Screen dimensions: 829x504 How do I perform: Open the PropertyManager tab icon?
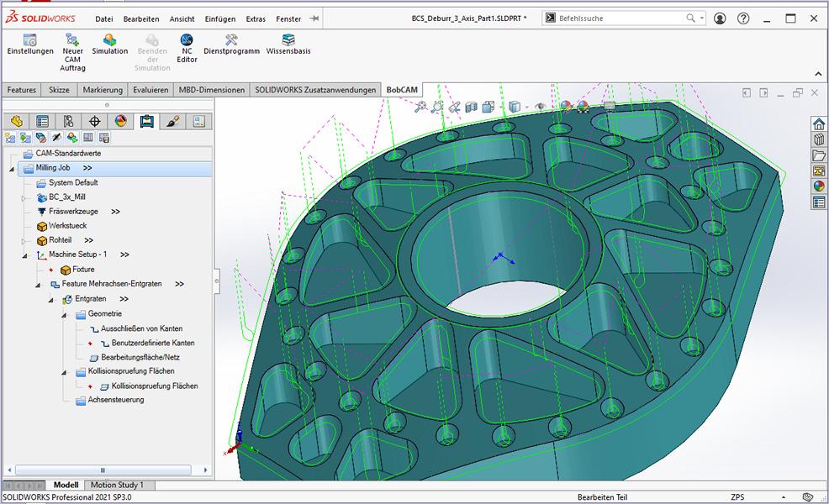(x=42, y=122)
